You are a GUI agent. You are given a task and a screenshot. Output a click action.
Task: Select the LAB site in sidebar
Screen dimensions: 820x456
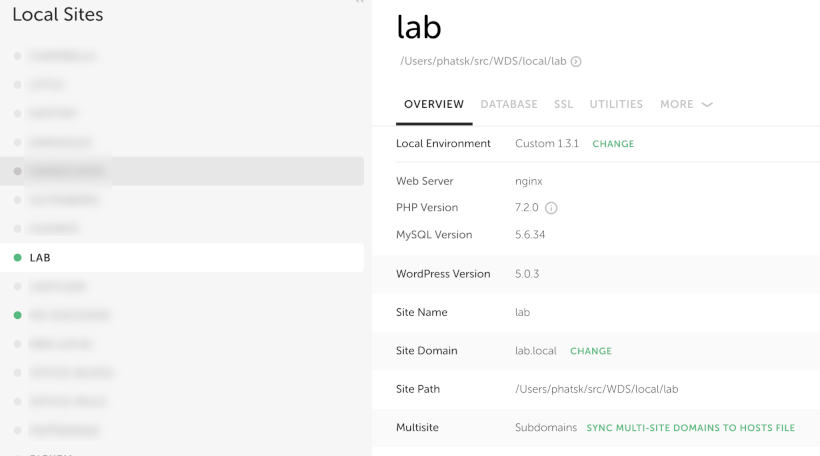click(x=182, y=257)
